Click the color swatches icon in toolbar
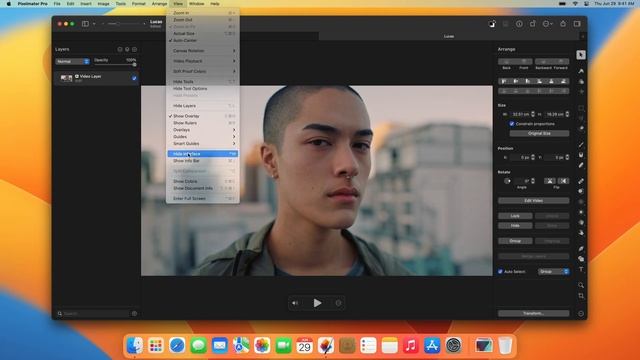640x360 pixels. [492, 24]
